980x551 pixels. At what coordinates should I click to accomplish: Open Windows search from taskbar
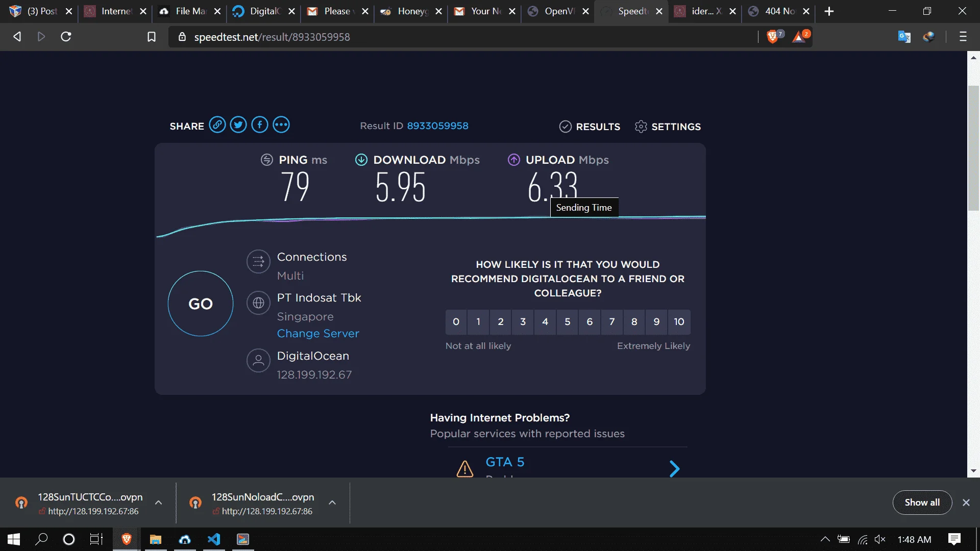[41, 539]
